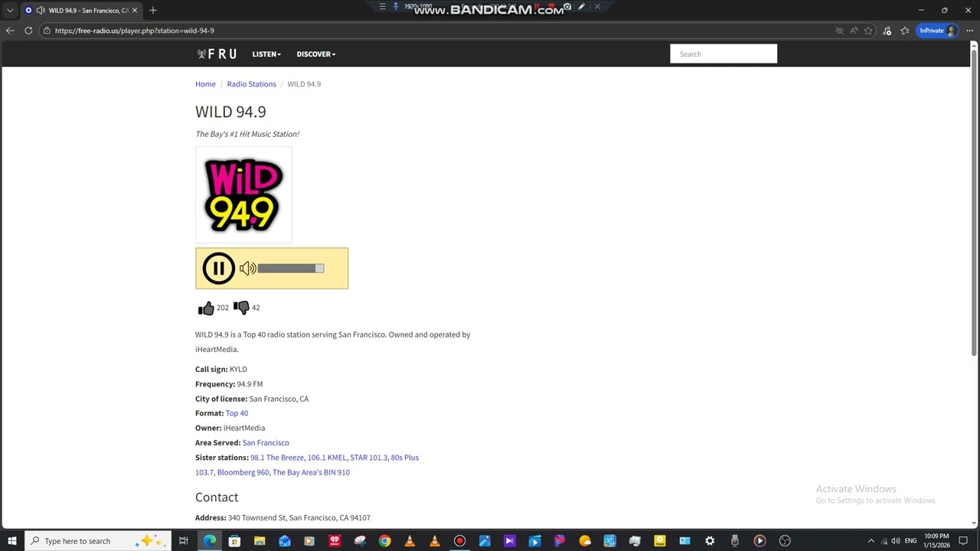Open the notification center icon

(965, 541)
